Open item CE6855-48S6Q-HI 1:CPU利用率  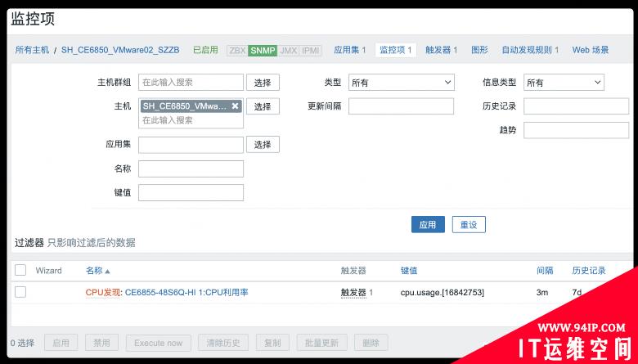tap(186, 292)
